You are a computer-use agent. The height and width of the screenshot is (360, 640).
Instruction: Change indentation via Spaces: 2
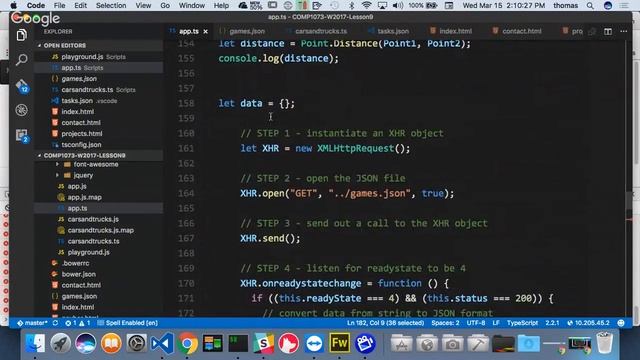click(445, 323)
